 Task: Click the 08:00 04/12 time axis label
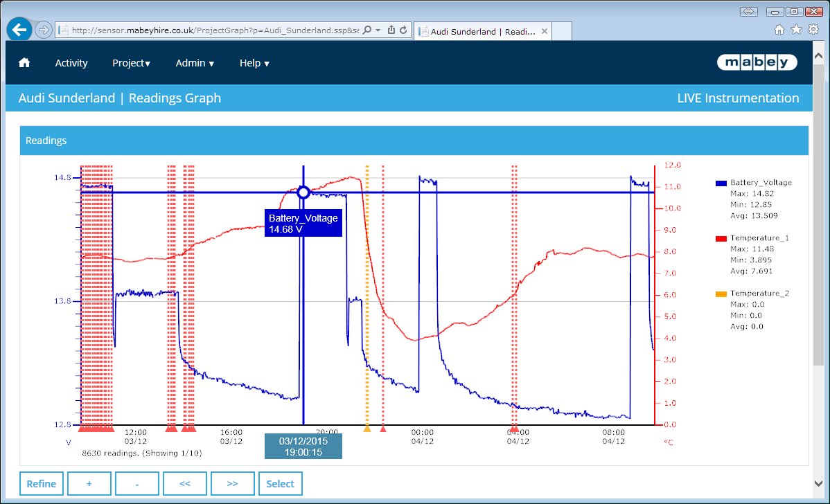pyautogui.click(x=614, y=437)
